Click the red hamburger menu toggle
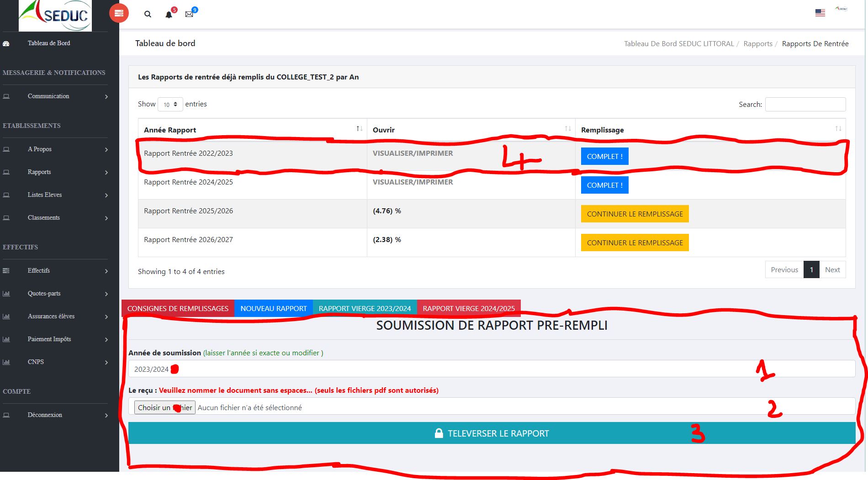868x480 pixels. pos(119,13)
